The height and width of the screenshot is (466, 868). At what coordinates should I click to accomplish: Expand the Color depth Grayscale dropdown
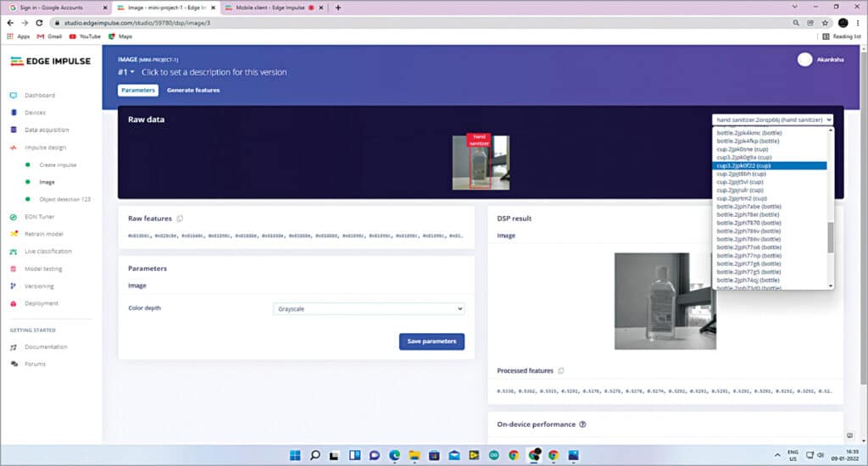(x=369, y=309)
